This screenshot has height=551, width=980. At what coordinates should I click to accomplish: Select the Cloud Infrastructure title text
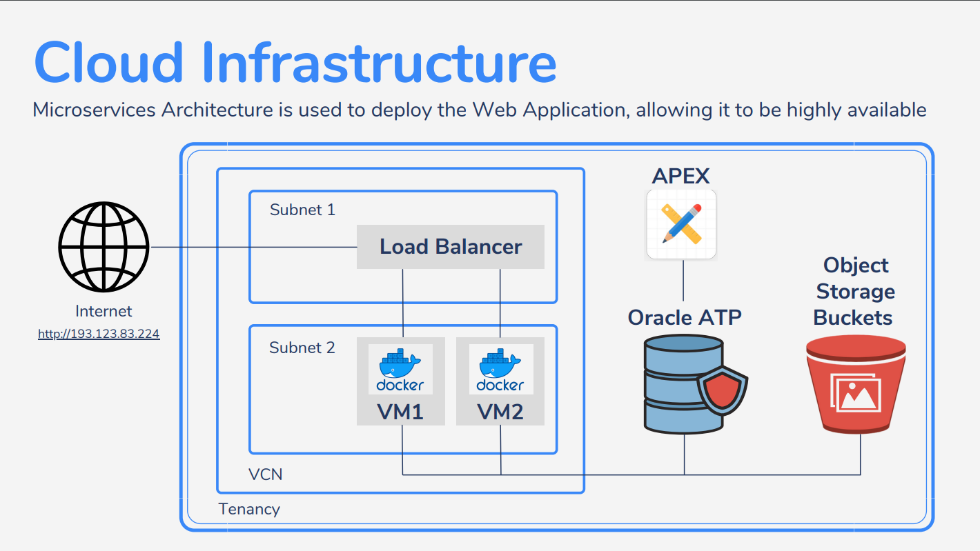[295, 63]
